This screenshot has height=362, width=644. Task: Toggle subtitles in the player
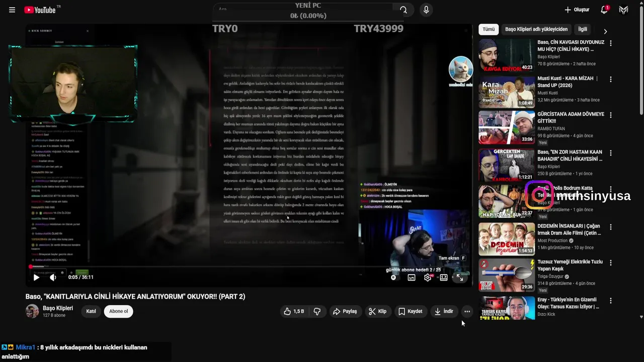(x=411, y=278)
